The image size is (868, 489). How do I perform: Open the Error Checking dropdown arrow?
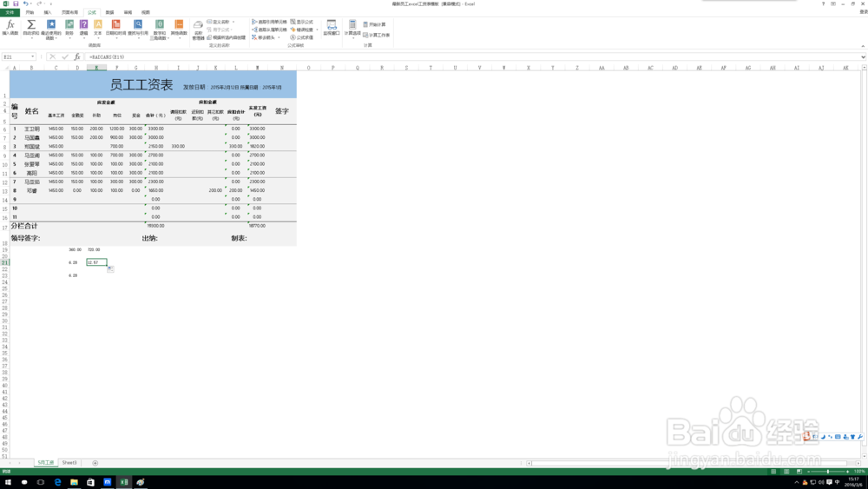pyautogui.click(x=317, y=30)
